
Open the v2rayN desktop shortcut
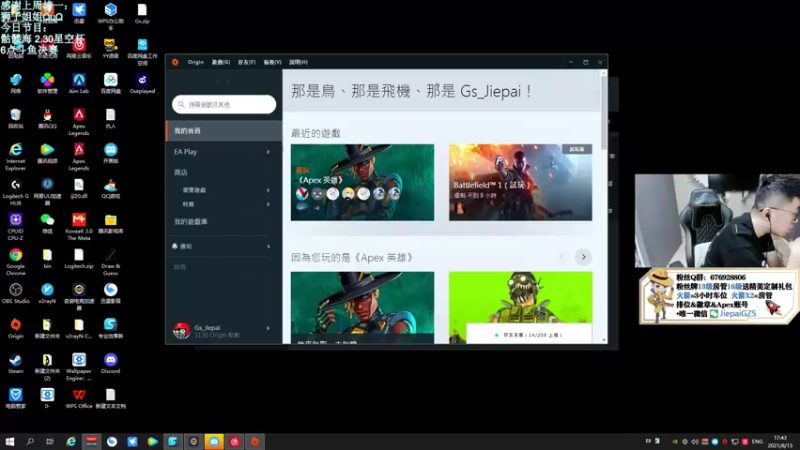(x=47, y=293)
